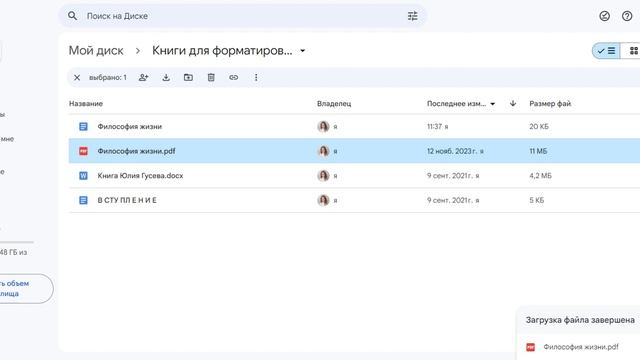
Task: Click the Владелец column header
Action: coord(334,104)
